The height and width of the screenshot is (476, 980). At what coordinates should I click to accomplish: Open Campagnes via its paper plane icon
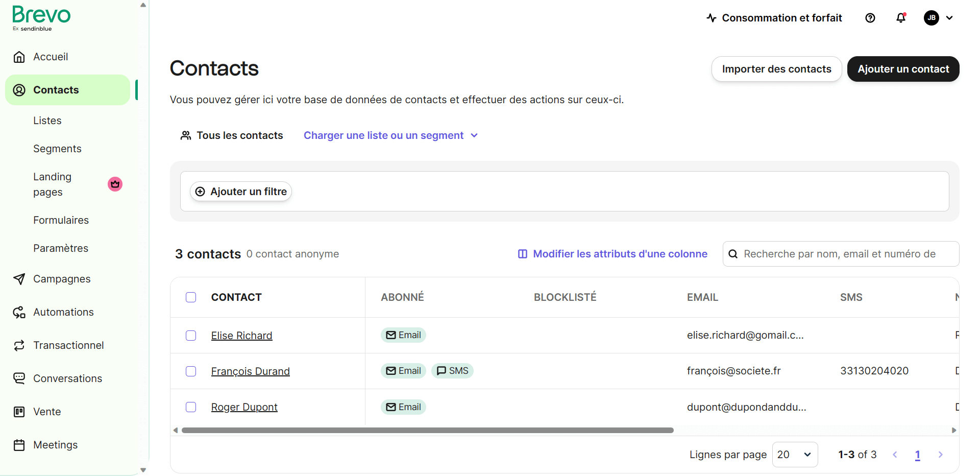click(x=19, y=279)
